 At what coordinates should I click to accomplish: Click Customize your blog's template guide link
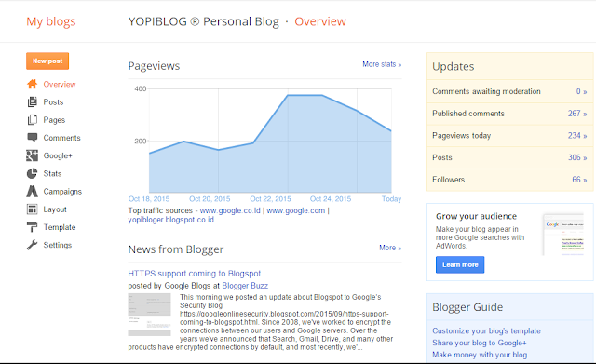[x=486, y=330]
